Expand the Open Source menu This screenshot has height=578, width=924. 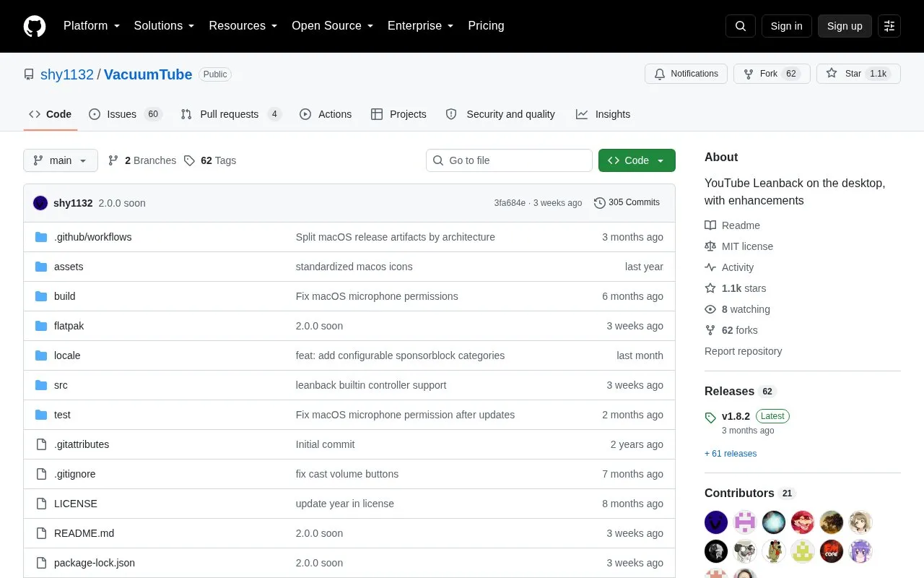click(x=332, y=26)
